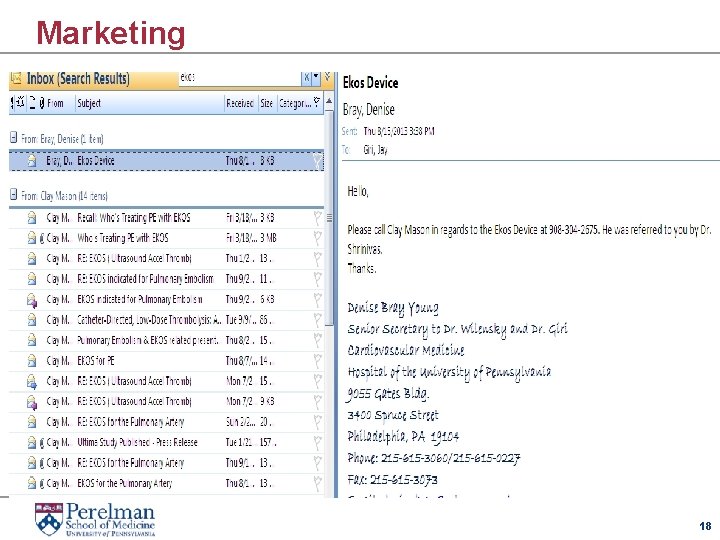
Task: Collapse the 'From: Clay Mason' group
Action: (x=14, y=195)
